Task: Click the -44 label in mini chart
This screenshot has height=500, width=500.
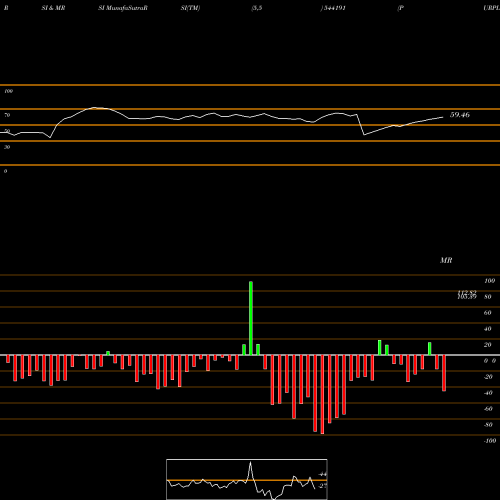Action: click(322, 474)
